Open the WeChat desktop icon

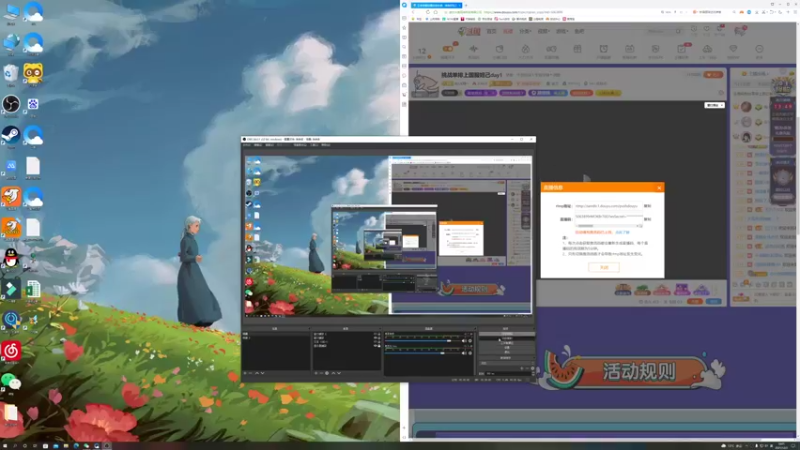point(11,381)
